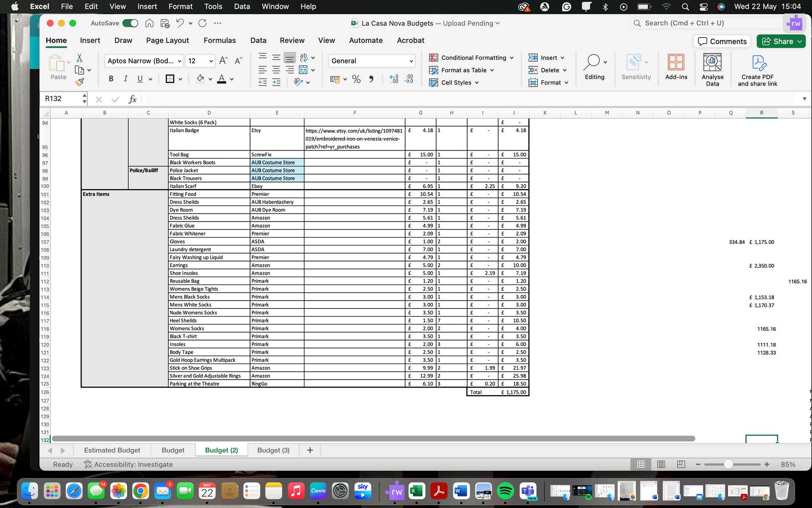Click the Redo arrow
Viewport: 812px width, 508px height.
203,23
